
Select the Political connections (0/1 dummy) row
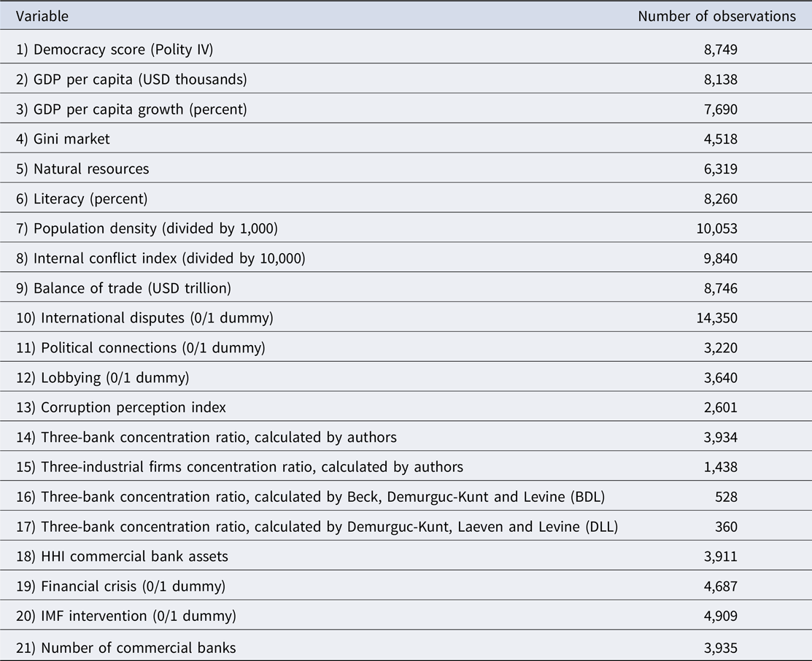tap(406, 347)
